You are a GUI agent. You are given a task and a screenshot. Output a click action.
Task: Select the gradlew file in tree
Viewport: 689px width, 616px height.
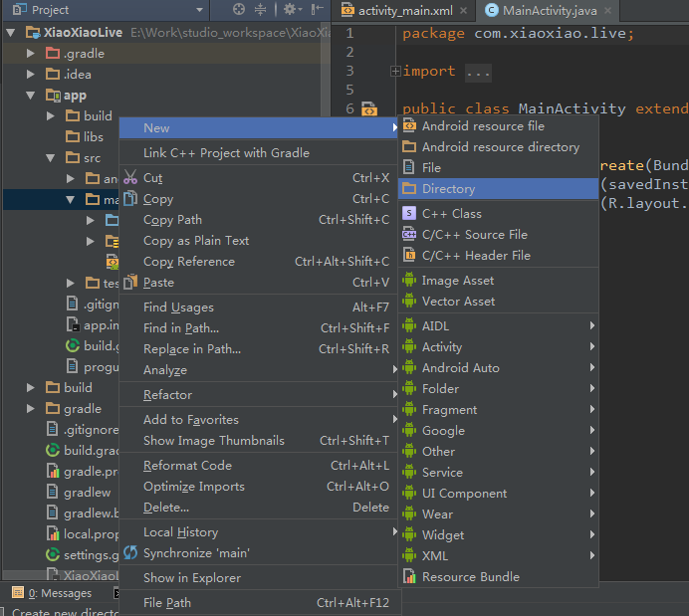pyautogui.click(x=79, y=493)
